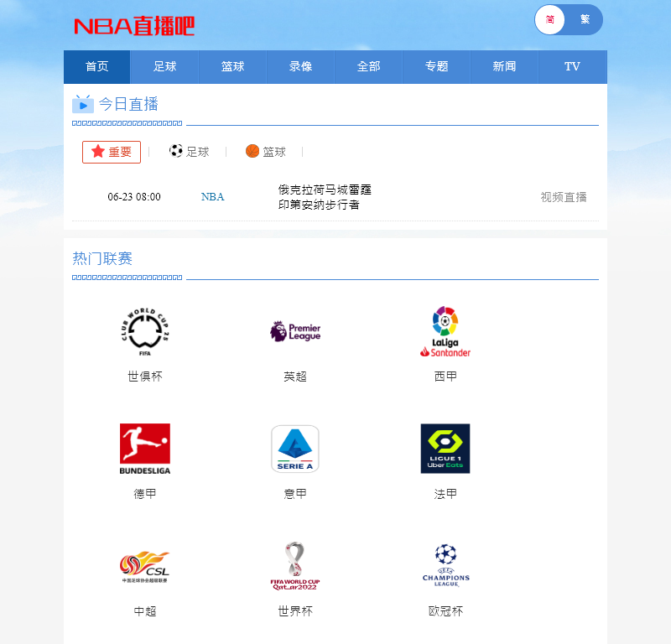Open the 全部 navigation tab
This screenshot has height=644, width=671.
click(369, 67)
